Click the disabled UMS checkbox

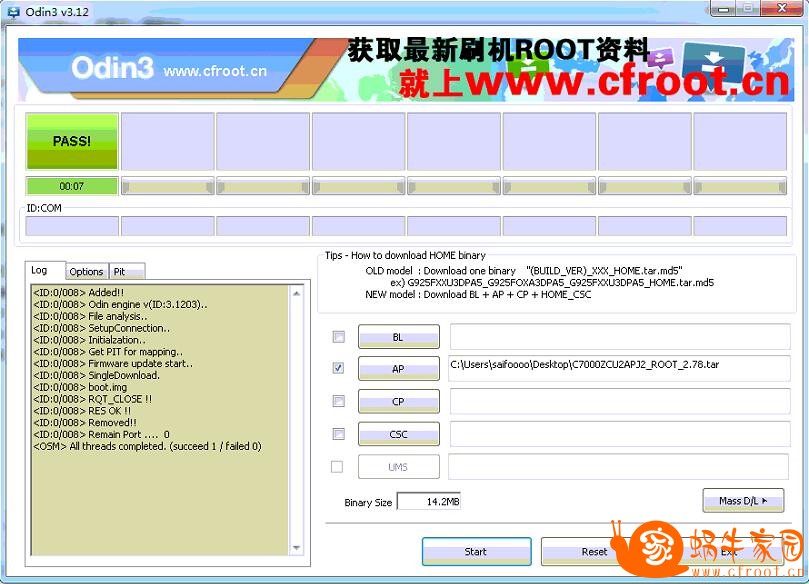337,466
